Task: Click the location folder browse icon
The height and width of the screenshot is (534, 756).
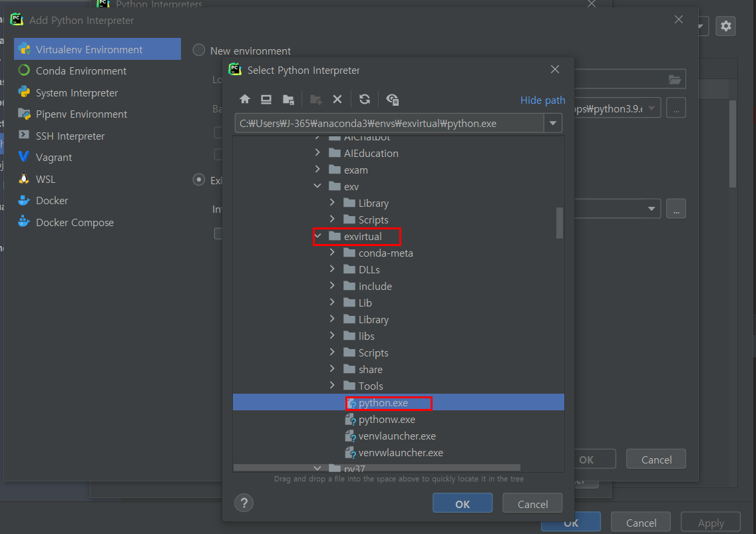Action: (x=675, y=80)
